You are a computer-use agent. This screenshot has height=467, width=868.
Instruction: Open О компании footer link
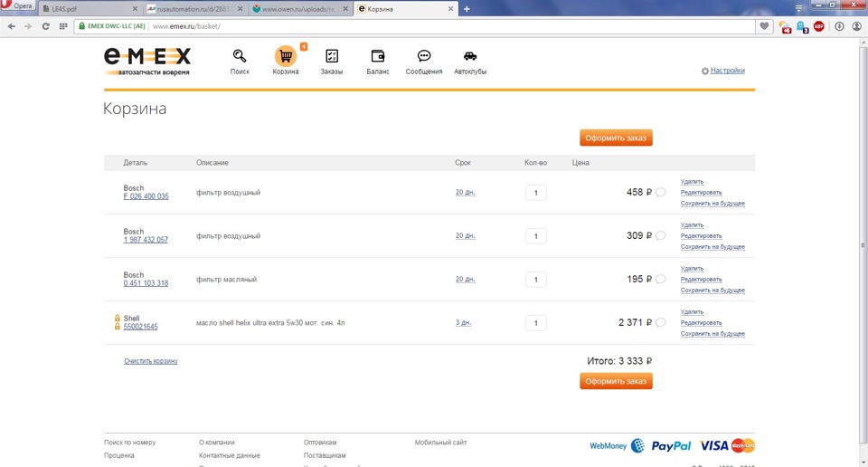click(217, 443)
